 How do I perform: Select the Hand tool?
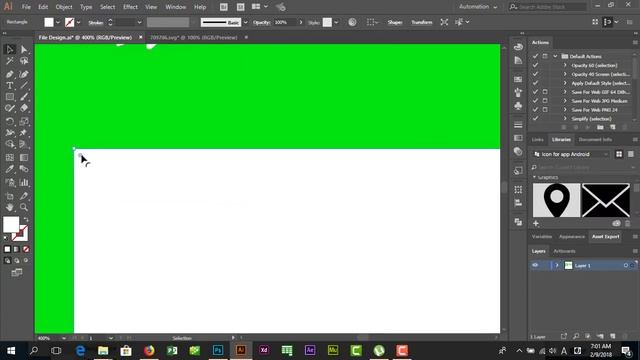(x=10, y=207)
